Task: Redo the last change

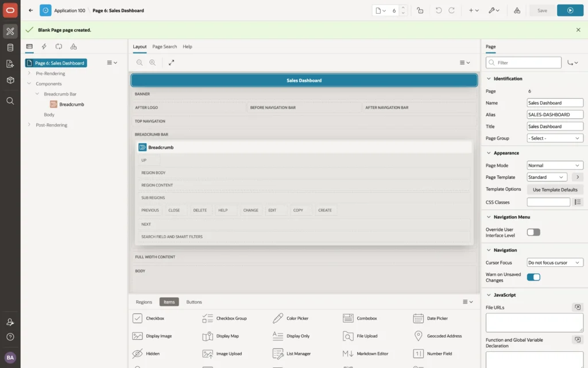Action: [451, 10]
